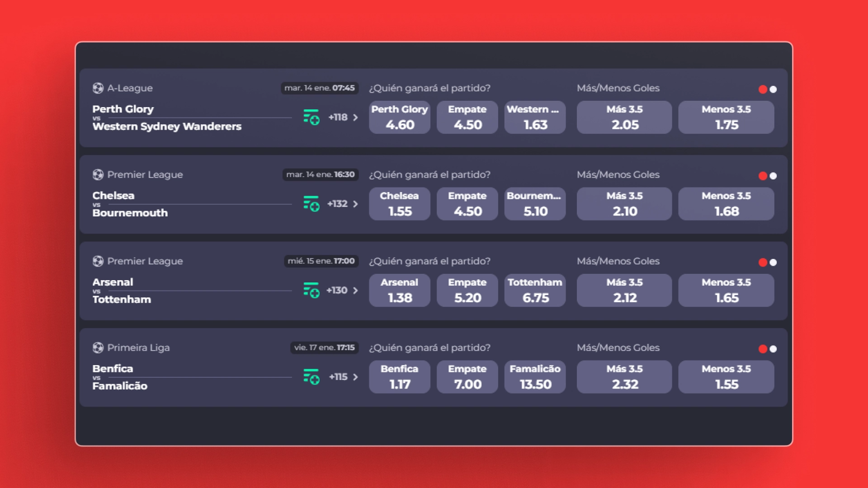
Task: Expand +132 markets for Chelsea match
Action: coord(343,204)
